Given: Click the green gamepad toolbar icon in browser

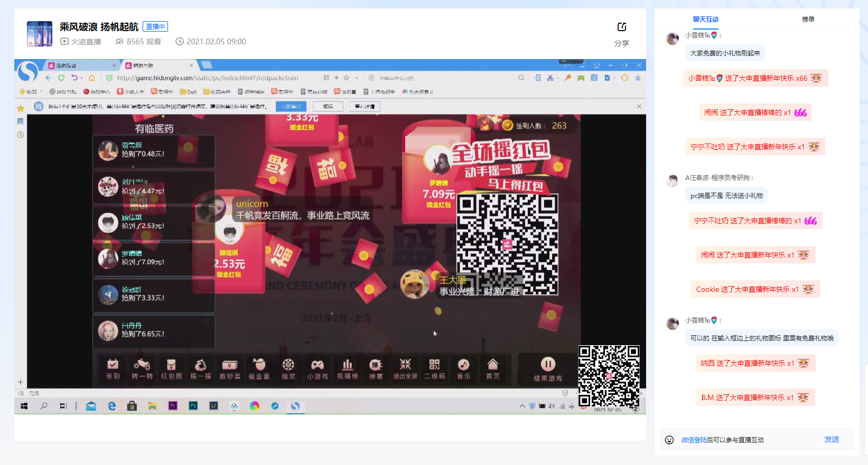Looking at the screenshot, I should pyautogui.click(x=581, y=78).
